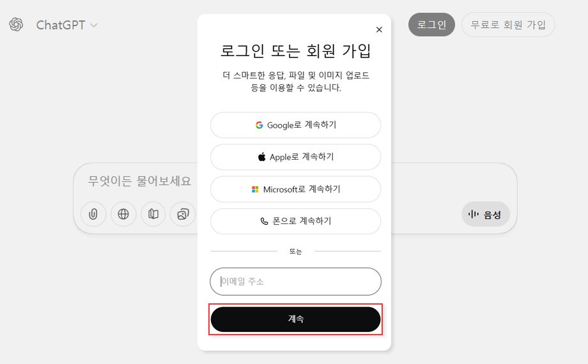Click the 무료로 회원 가입 button
588x364 pixels.
tap(508, 25)
